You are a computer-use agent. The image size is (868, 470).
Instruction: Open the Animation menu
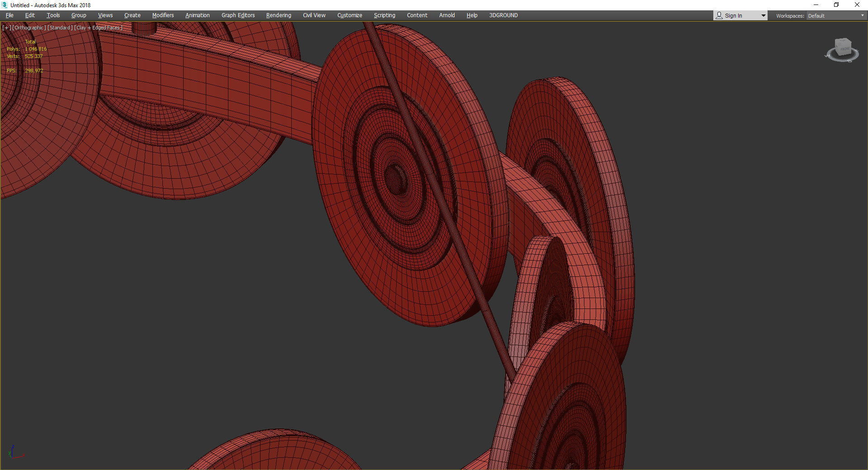coord(198,15)
